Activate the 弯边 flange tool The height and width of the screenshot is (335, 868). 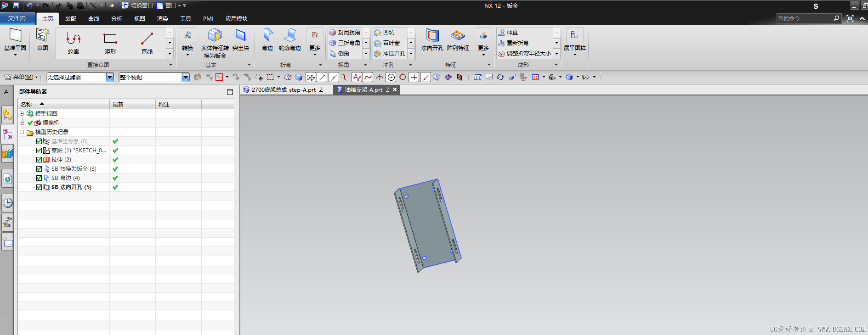pyautogui.click(x=267, y=39)
